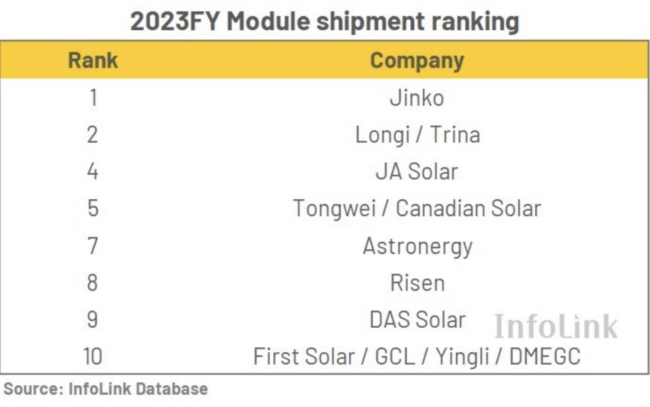Click the Astronergy company name

point(416,246)
